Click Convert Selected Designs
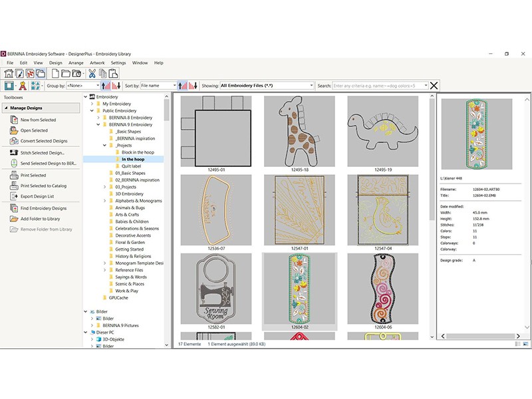532x399 pixels. (44, 141)
